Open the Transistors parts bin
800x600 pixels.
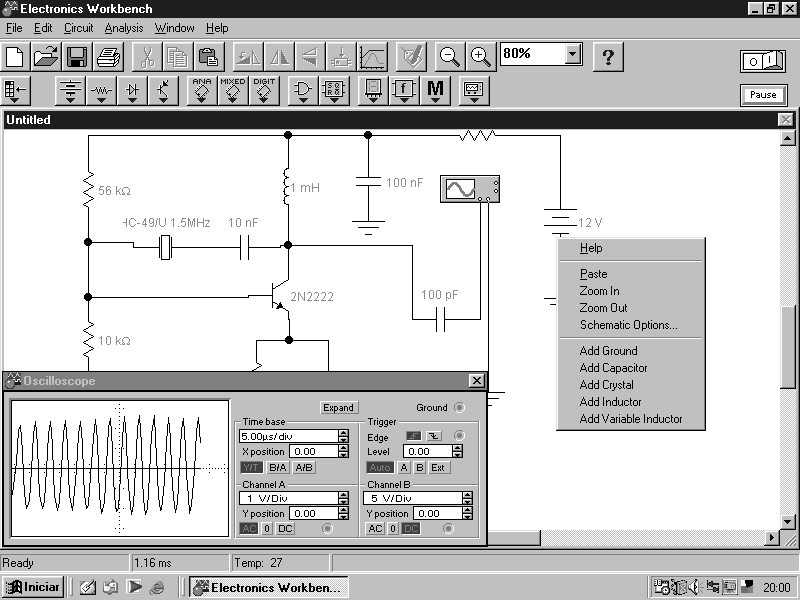coord(164,91)
